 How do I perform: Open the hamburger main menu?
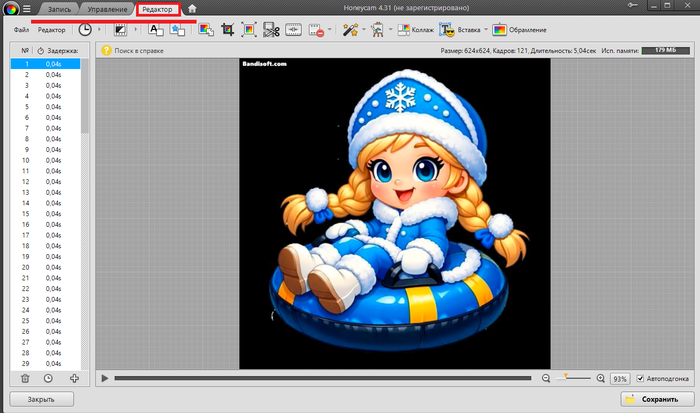tap(27, 9)
